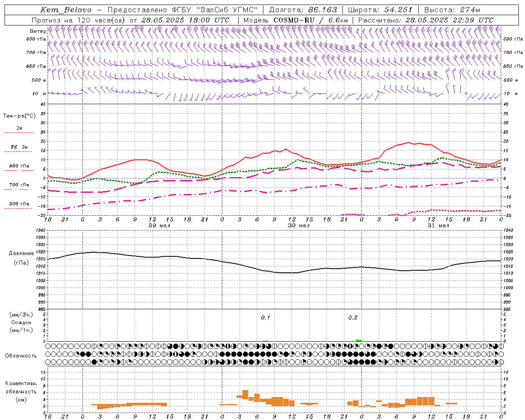Click the (гПа) unit label under Давление
The height and width of the screenshot is (420, 525).
point(21,262)
